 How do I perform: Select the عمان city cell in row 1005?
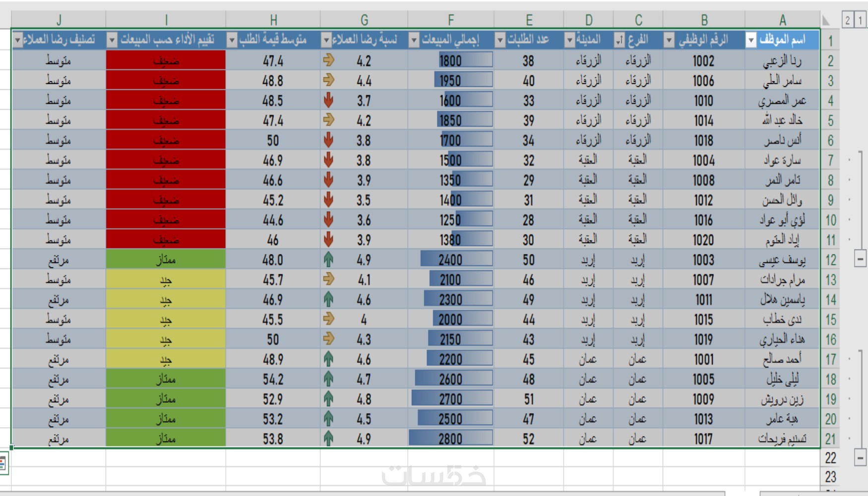pos(588,379)
